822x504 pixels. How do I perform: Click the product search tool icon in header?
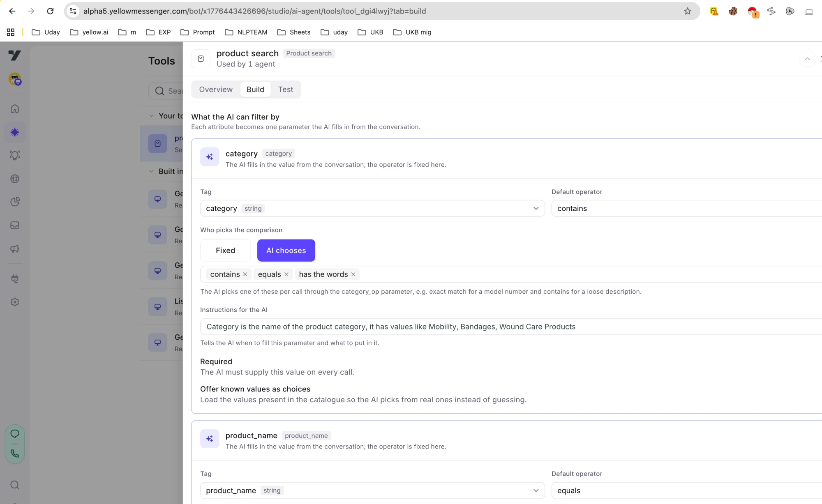[201, 59]
